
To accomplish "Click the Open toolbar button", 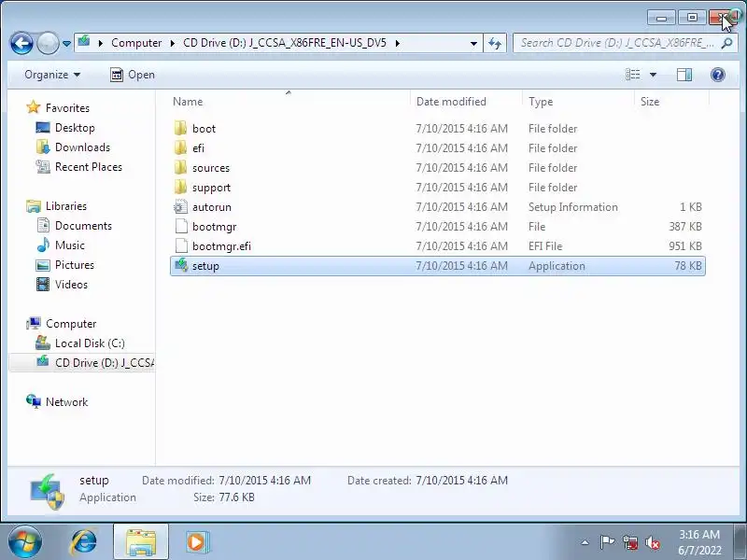I will pos(133,75).
